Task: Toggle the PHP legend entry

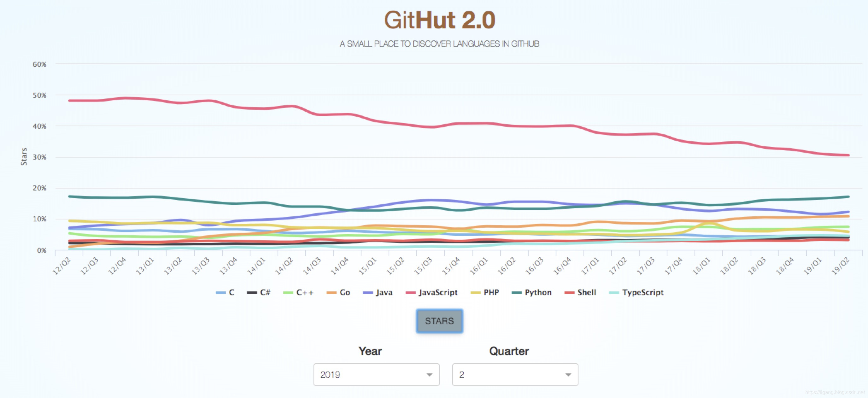Action: [485, 293]
